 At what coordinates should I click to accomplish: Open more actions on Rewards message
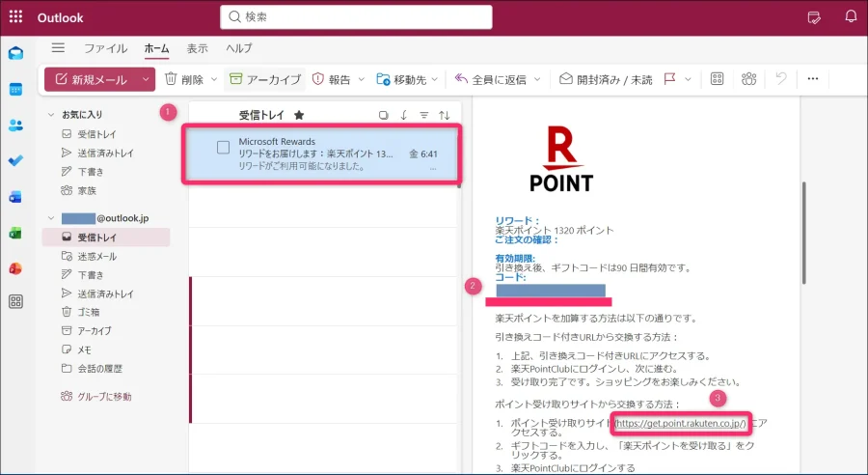pyautogui.click(x=433, y=169)
